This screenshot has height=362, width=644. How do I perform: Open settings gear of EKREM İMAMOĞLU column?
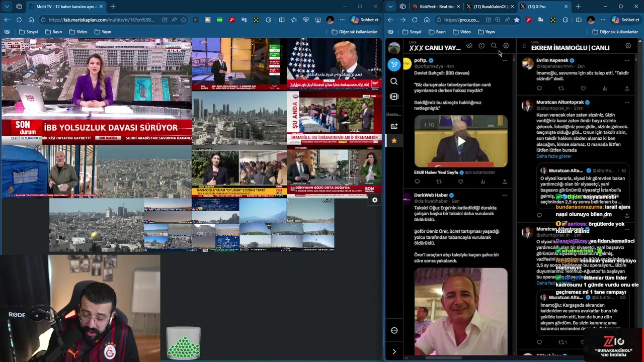[628, 46]
